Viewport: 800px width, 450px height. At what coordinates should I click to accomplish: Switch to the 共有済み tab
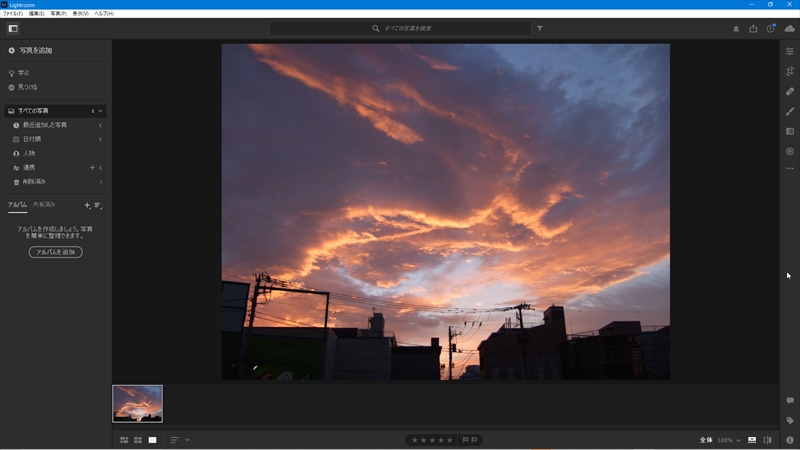click(44, 205)
